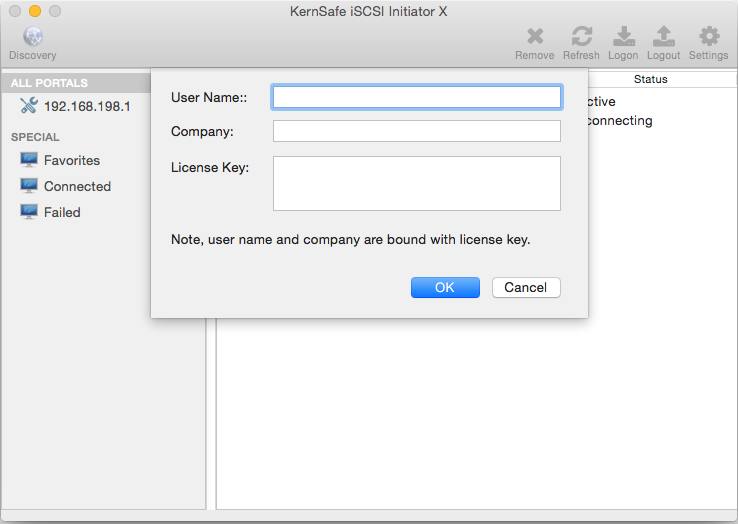Select the Failed monitor icon

(x=29, y=212)
